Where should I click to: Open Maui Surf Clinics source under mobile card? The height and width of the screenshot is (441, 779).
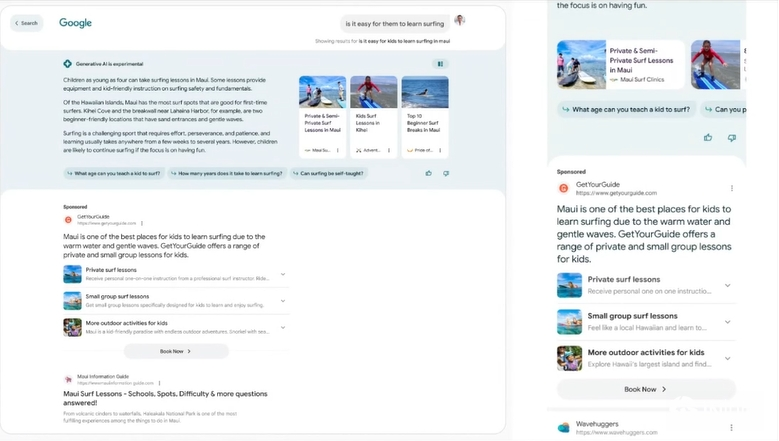tap(637, 79)
